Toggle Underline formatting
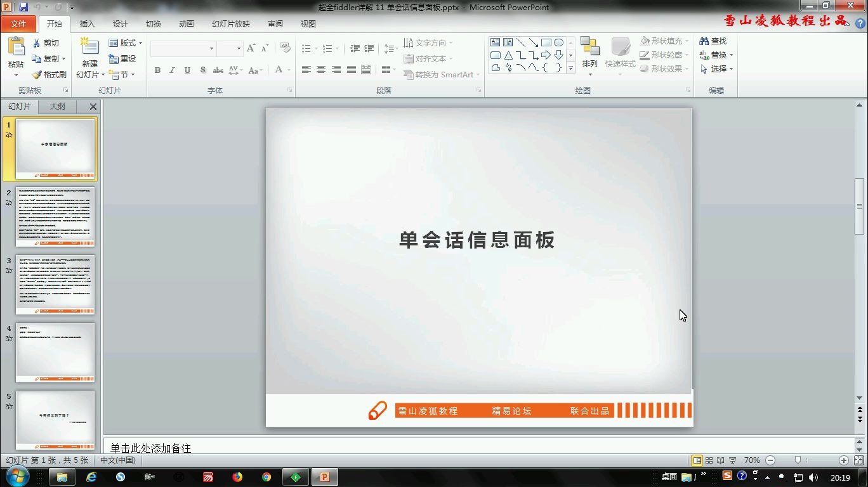The width and height of the screenshot is (868, 487). (187, 70)
